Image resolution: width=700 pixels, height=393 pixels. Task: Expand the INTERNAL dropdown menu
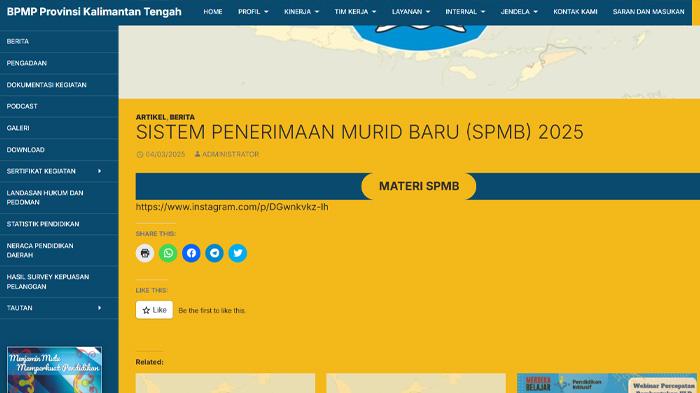tap(465, 12)
